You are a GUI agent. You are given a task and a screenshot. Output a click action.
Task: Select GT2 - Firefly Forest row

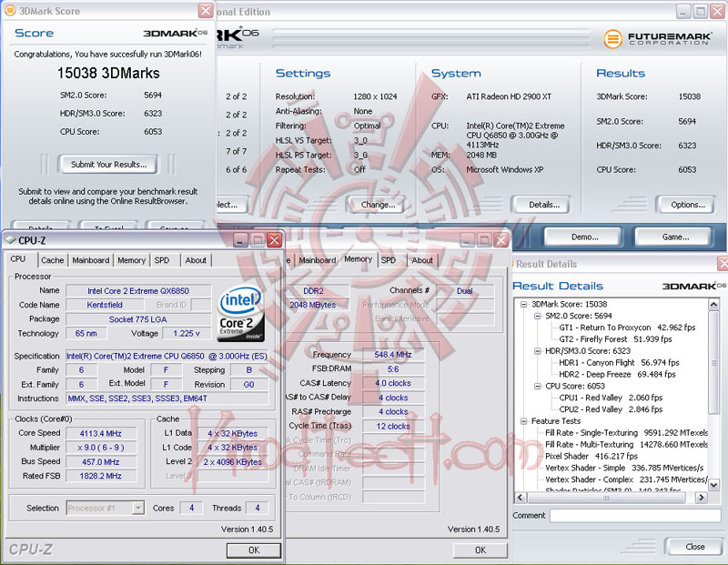click(x=615, y=339)
